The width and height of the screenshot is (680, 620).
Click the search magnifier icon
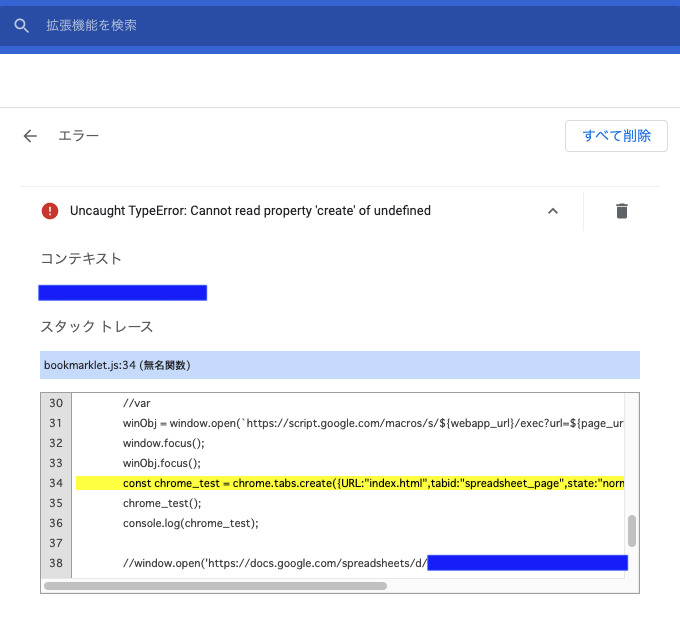(x=21, y=26)
